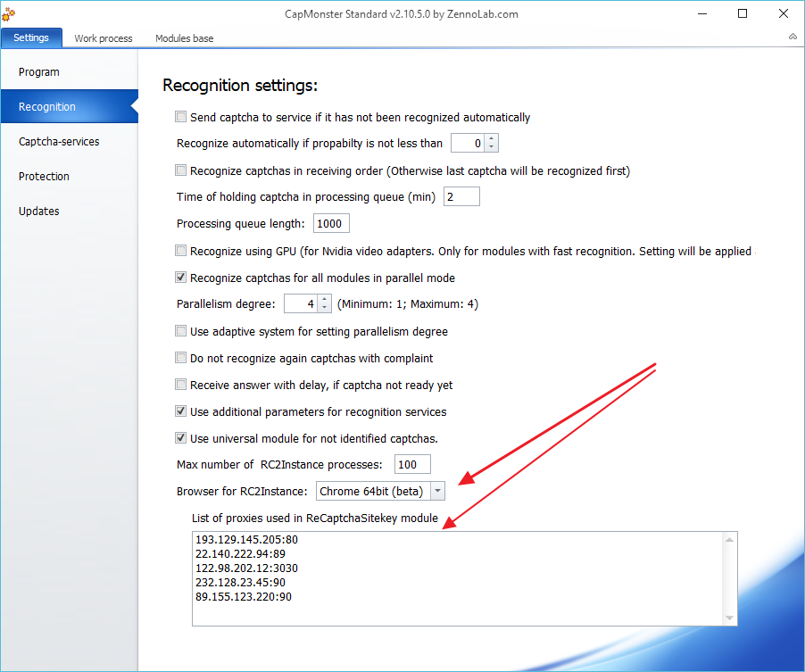Screen dimensions: 805x672
Task: Open the Protection settings section
Action: tap(70, 176)
